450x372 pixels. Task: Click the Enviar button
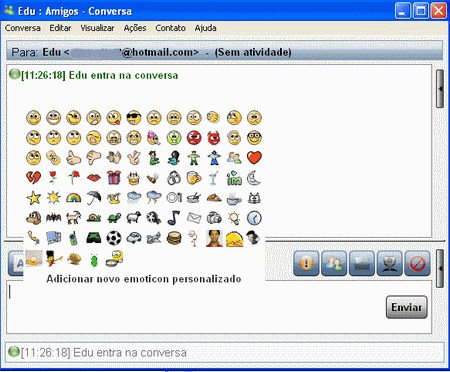[407, 307]
